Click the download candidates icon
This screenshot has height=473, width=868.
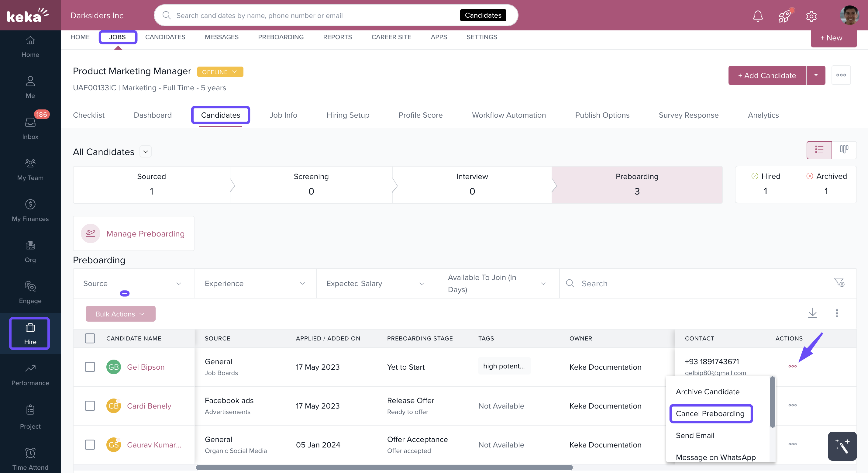coord(812,313)
